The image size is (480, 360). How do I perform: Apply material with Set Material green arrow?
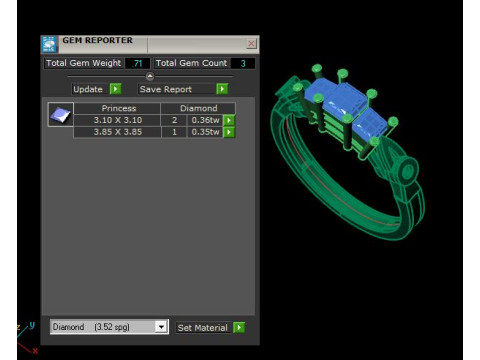[x=239, y=327]
